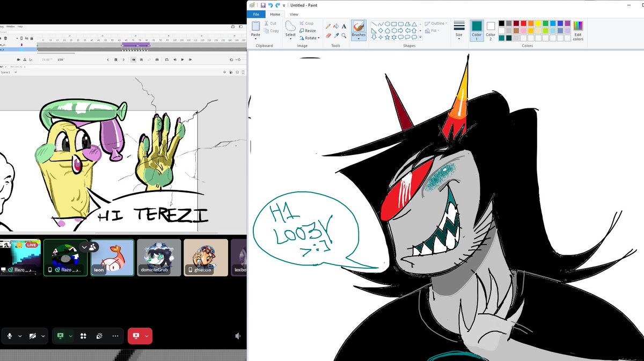The image size is (644, 361).
Task: Select the Fill with color bucket tool
Action: pos(336,26)
